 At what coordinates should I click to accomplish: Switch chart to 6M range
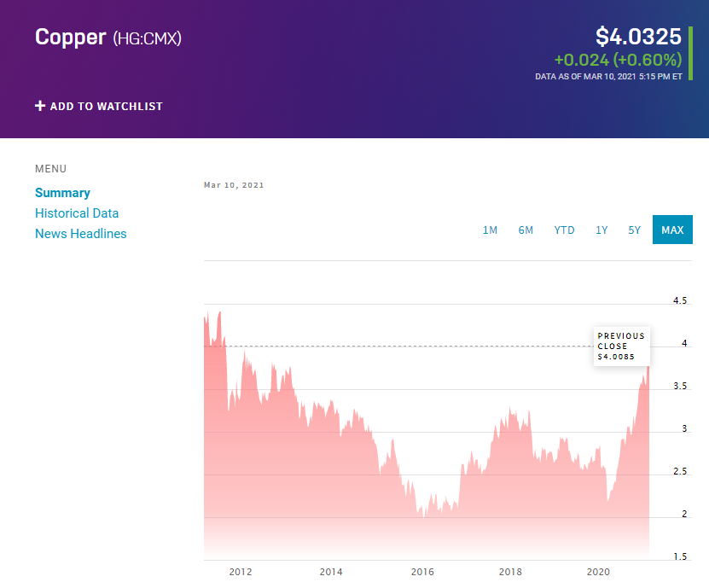click(x=526, y=230)
